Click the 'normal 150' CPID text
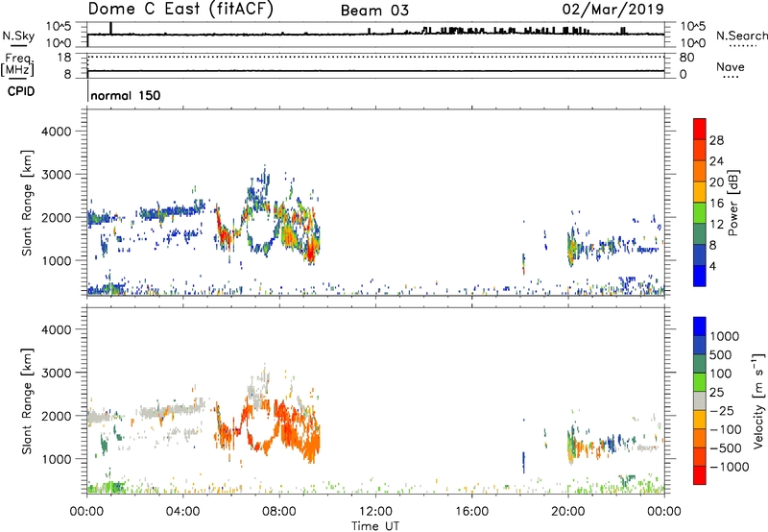 click(126, 95)
